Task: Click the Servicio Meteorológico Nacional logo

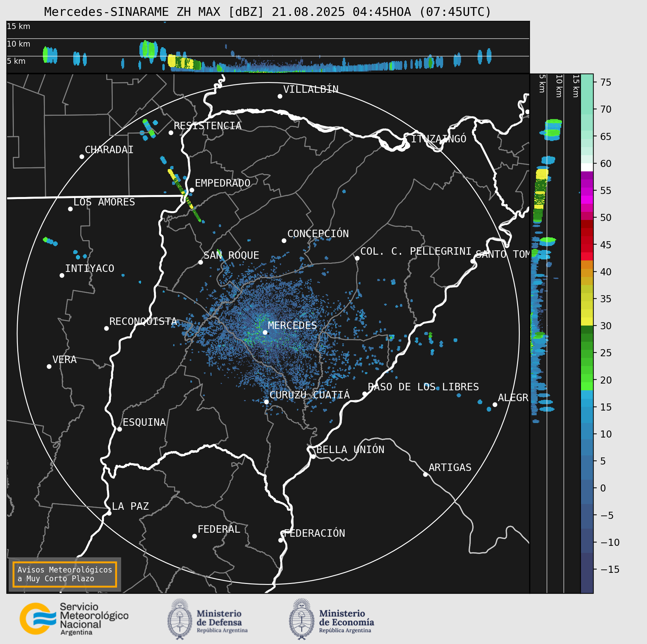Action: point(74,619)
